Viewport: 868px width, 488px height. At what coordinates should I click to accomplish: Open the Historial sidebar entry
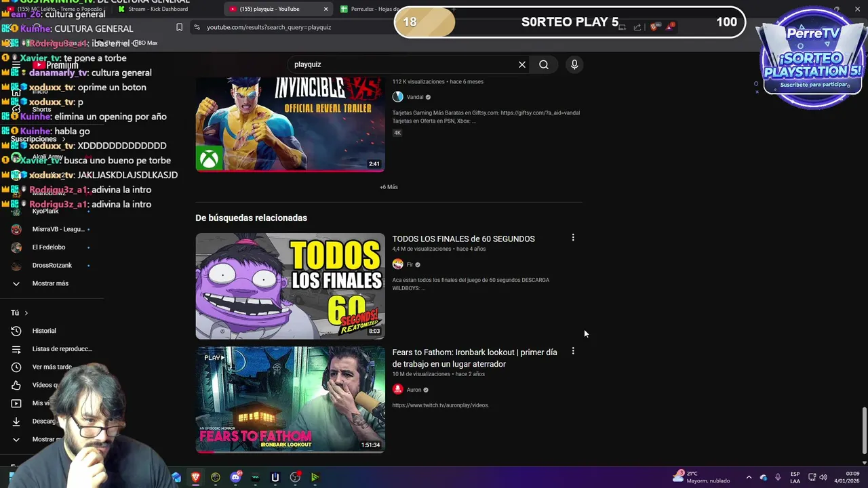44,331
